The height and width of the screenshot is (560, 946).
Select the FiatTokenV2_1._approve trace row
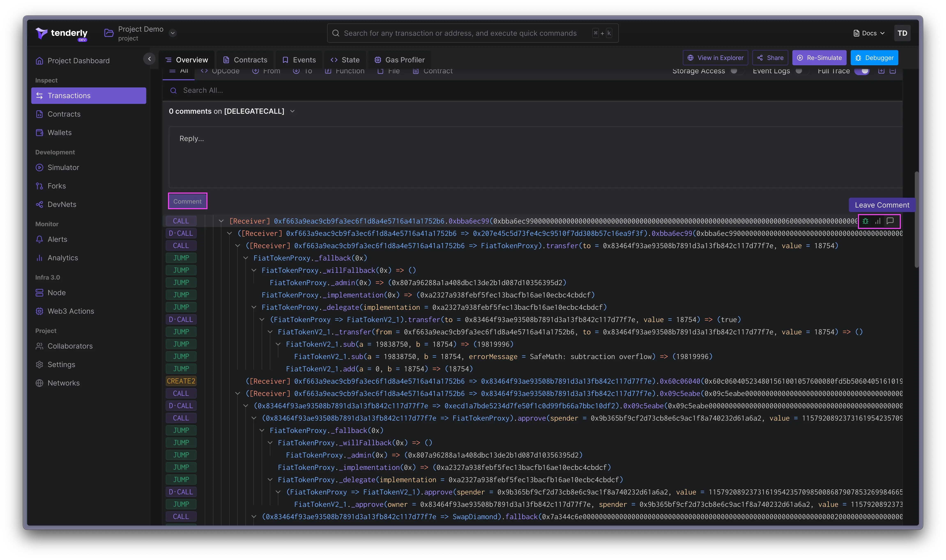pyautogui.click(x=598, y=505)
